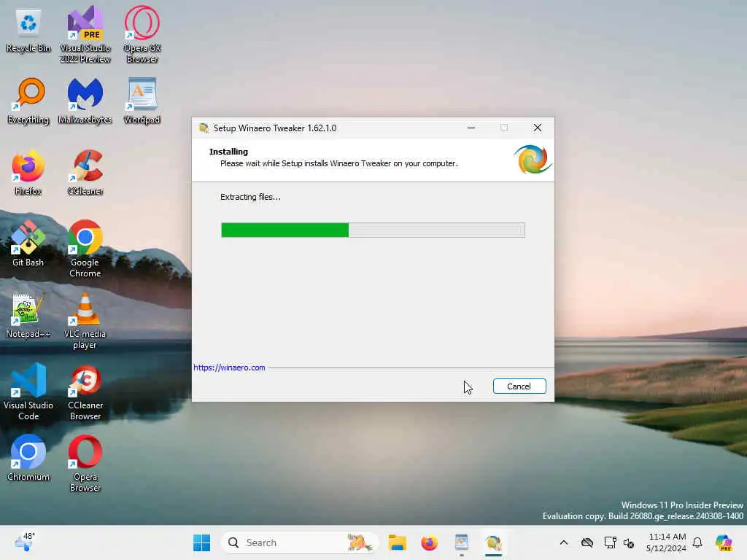The height and width of the screenshot is (560, 747).
Task: Click the Winaero logo in setup header
Action: [532, 160]
